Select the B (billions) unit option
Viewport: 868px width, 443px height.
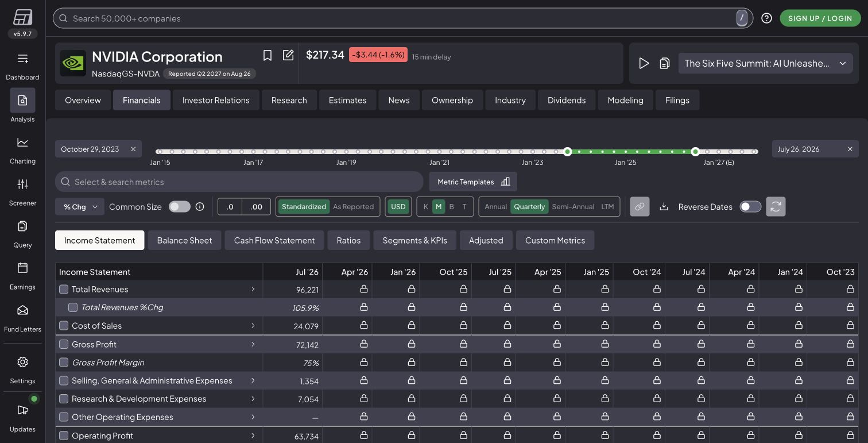point(451,206)
